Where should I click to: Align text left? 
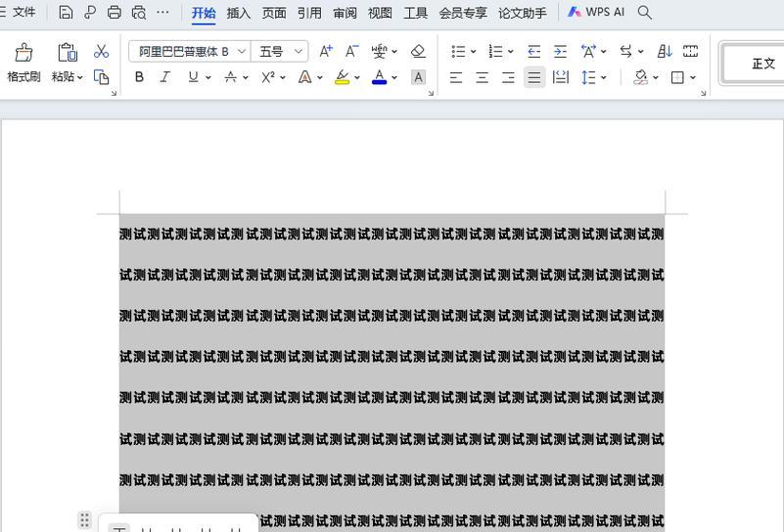(x=455, y=77)
